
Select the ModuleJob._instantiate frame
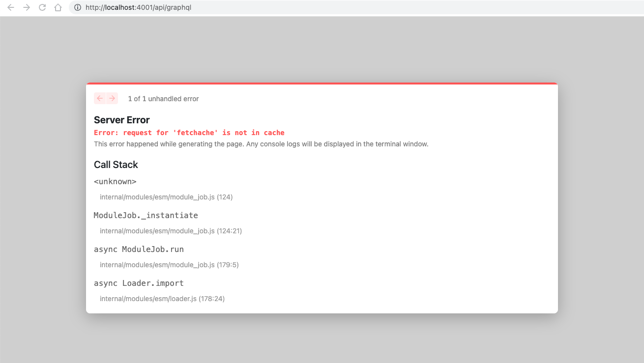point(146,215)
